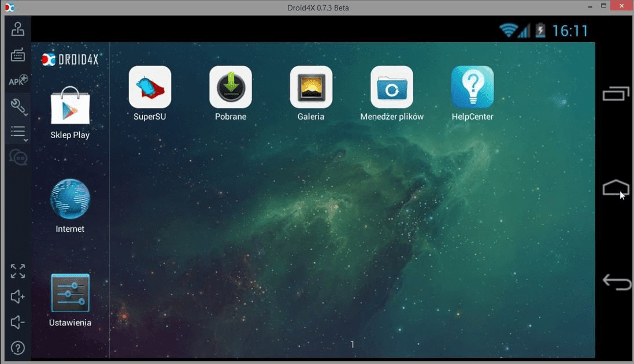The image size is (634, 364).
Task: Open Menedżer plików file manager
Action: click(x=392, y=87)
